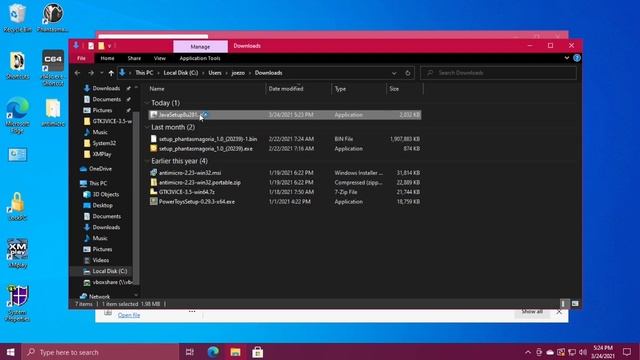Open the LockPC desktop shortcut

(17, 207)
